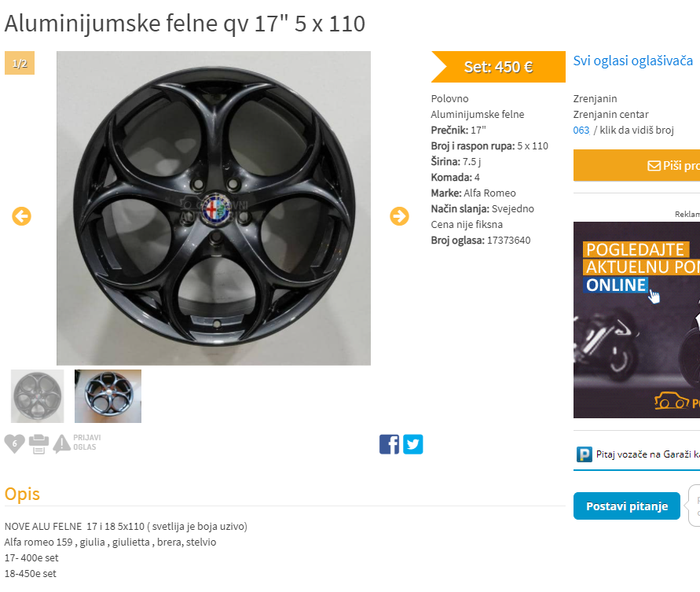This screenshot has width=700, height=592.
Task: Advance to next photo with right arrow
Action: tap(399, 216)
